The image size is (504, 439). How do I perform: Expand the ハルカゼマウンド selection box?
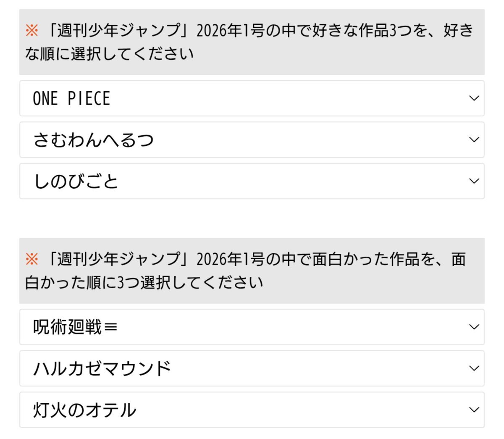(x=251, y=368)
